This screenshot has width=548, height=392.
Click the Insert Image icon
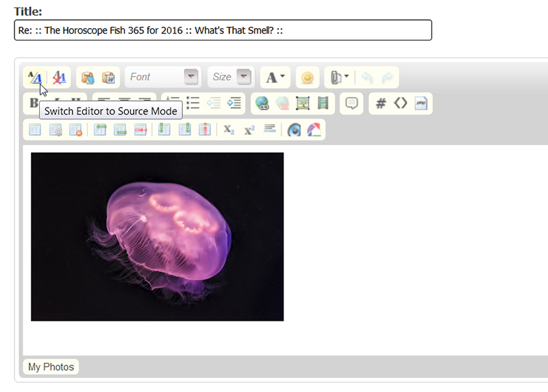pyautogui.click(x=303, y=103)
